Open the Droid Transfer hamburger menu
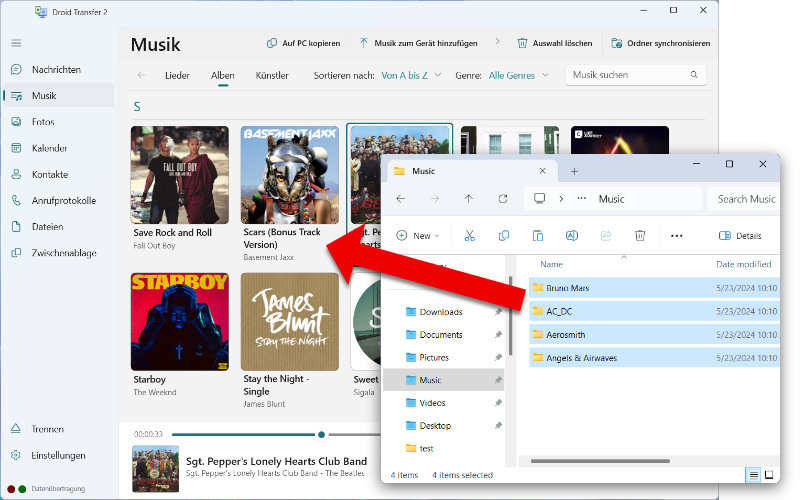This screenshot has height=500, width=800. pos(16,43)
